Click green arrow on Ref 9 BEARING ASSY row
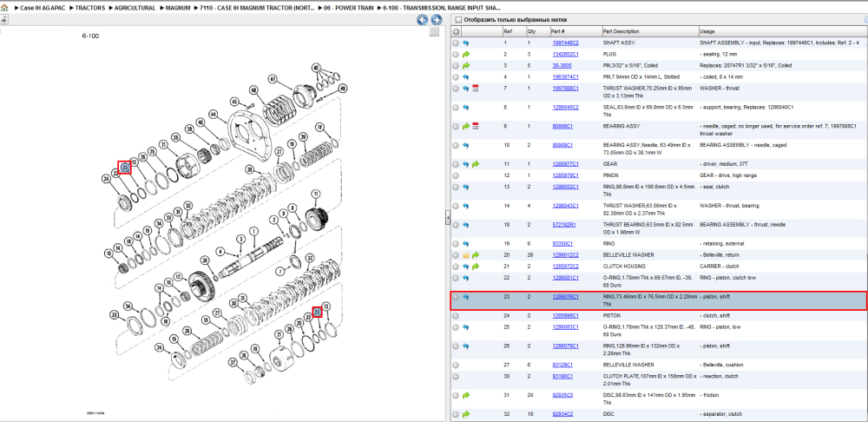Image resolution: width=868 pixels, height=422 pixels. (465, 126)
